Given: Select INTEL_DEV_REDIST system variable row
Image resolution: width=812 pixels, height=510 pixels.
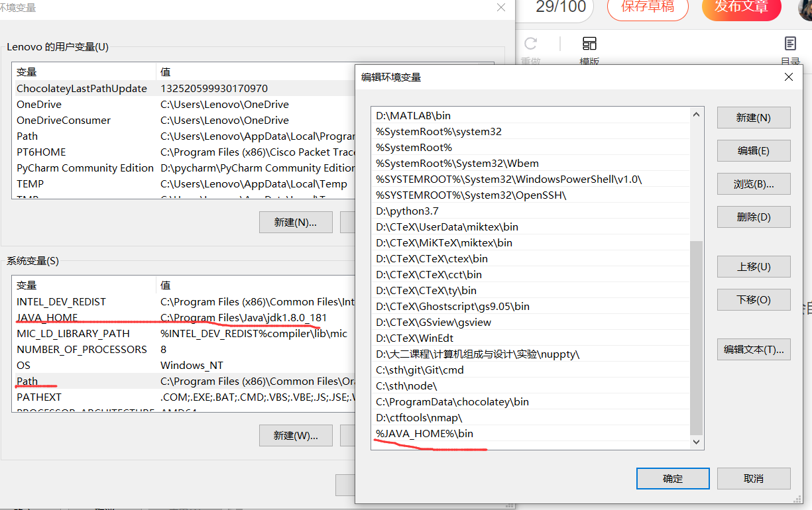Looking at the screenshot, I should point(184,301).
